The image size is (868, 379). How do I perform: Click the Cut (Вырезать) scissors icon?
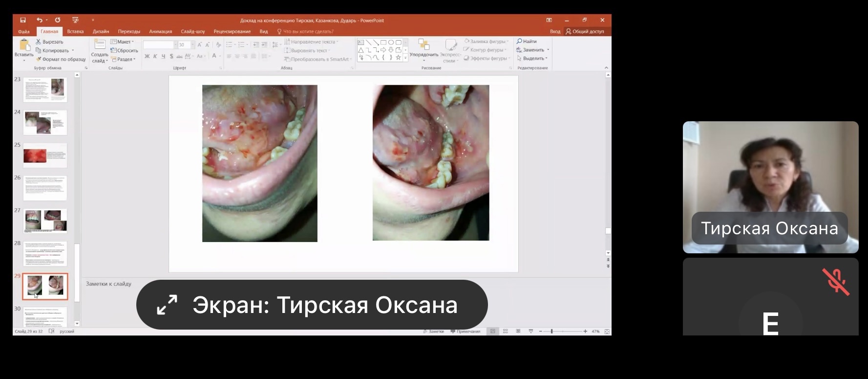pyautogui.click(x=39, y=42)
